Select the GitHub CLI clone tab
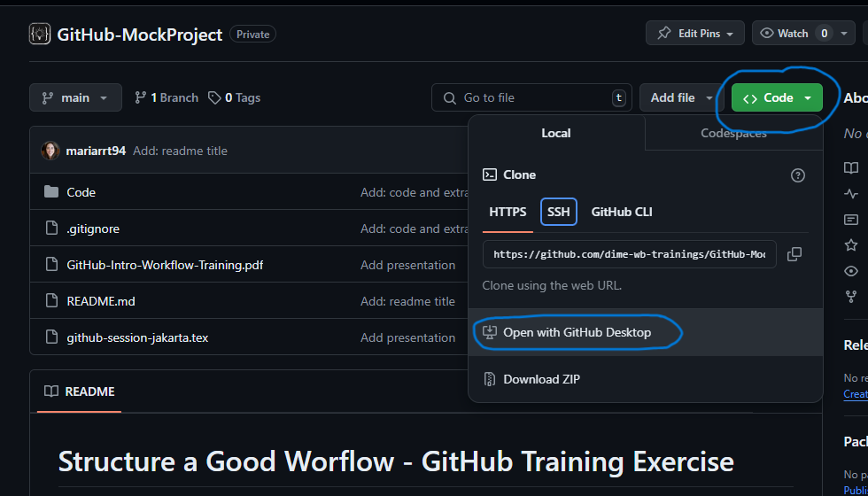 (x=622, y=212)
